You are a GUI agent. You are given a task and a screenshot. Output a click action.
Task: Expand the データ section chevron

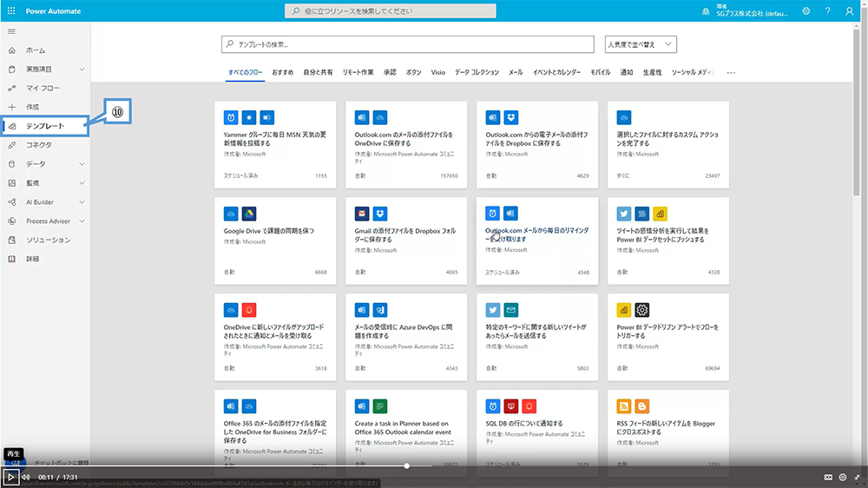point(82,164)
